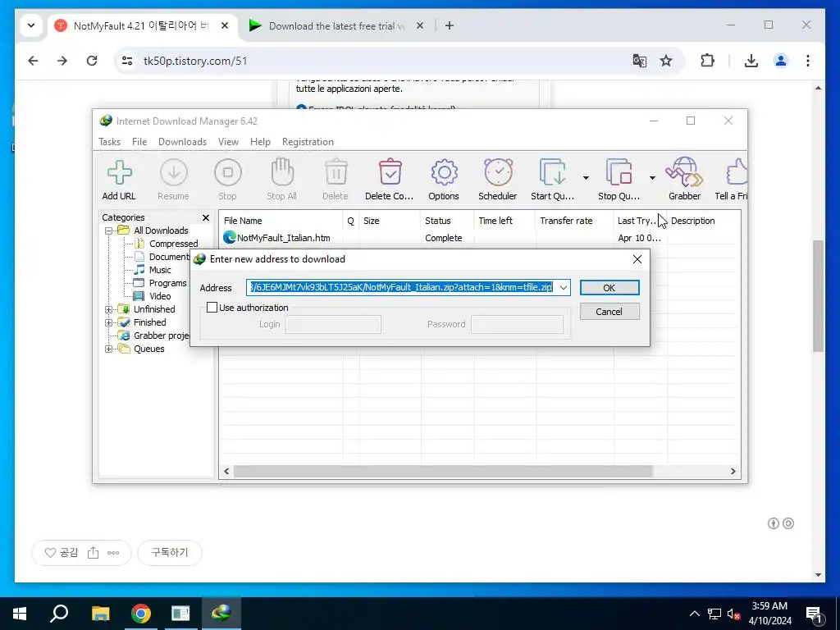
Task: Sort by the Transfer rate column header
Action: pyautogui.click(x=574, y=221)
